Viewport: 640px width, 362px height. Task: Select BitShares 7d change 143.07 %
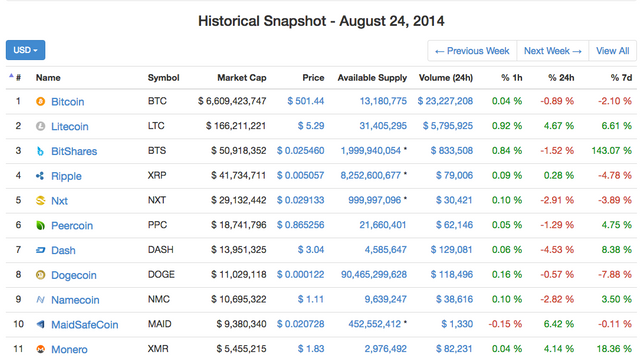(612, 151)
